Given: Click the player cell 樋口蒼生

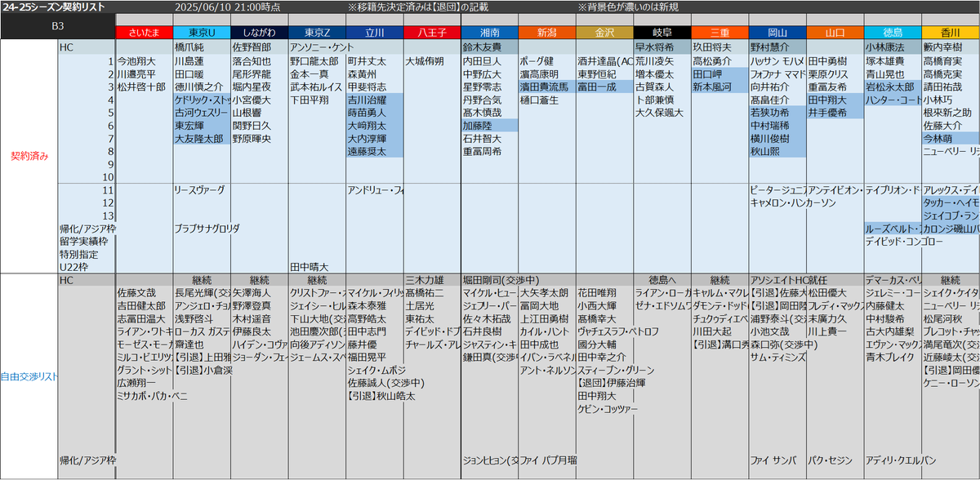Looking at the screenshot, I should [x=547, y=99].
